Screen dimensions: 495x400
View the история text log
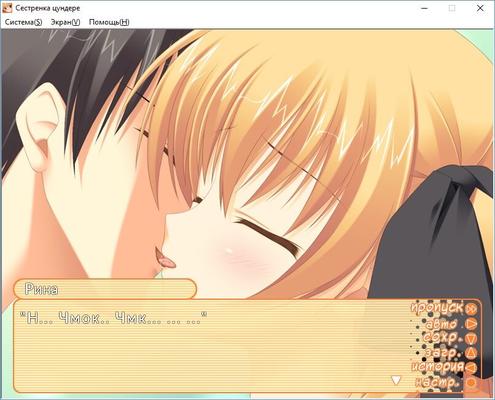point(444,367)
